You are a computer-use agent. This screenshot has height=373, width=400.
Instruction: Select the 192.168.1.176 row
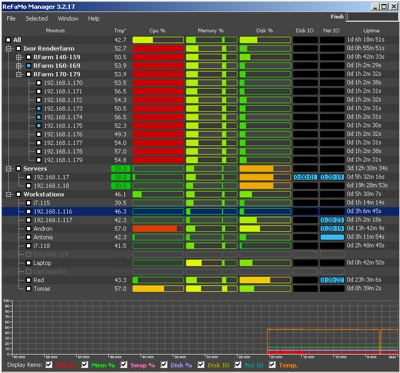[x=200, y=134]
